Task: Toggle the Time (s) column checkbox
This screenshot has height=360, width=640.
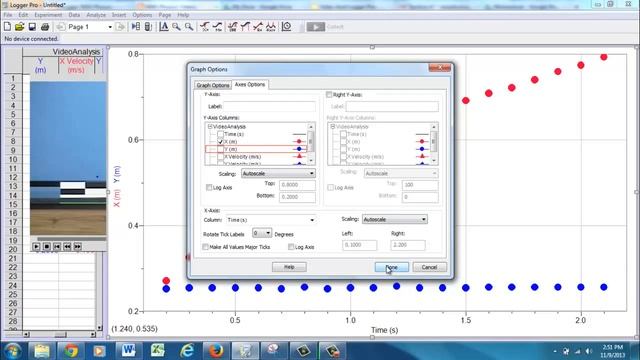Action: click(221, 134)
